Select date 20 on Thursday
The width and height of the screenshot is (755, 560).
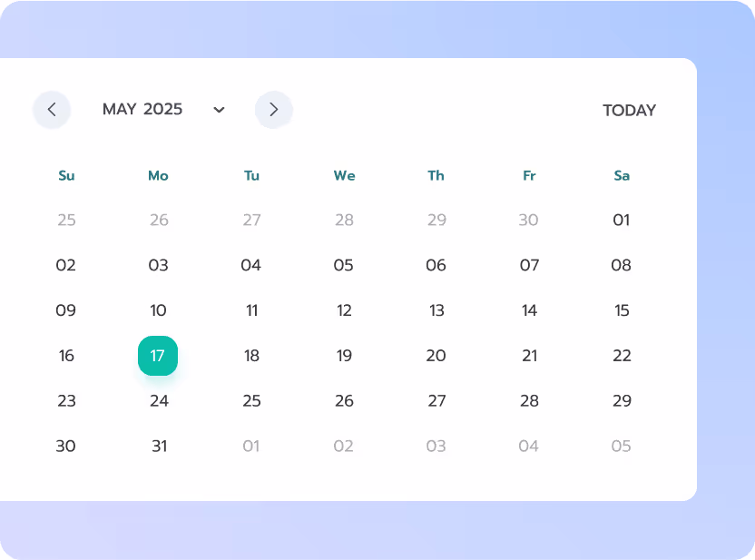click(436, 356)
